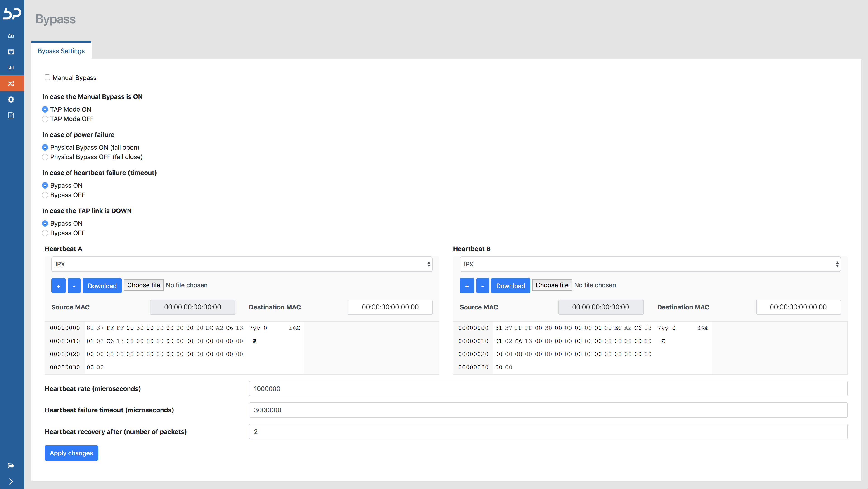Click the plus button under Heartbeat A

58,286
